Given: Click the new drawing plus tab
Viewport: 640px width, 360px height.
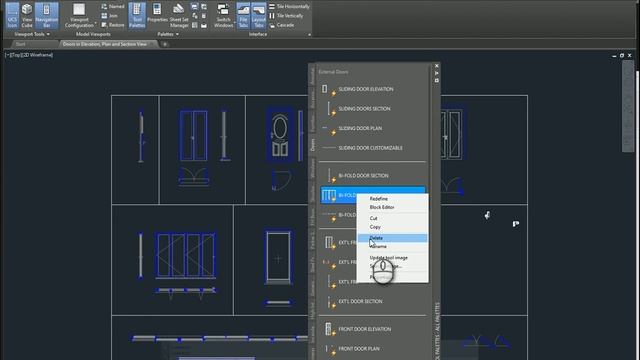Looking at the screenshot, I should coord(165,44).
